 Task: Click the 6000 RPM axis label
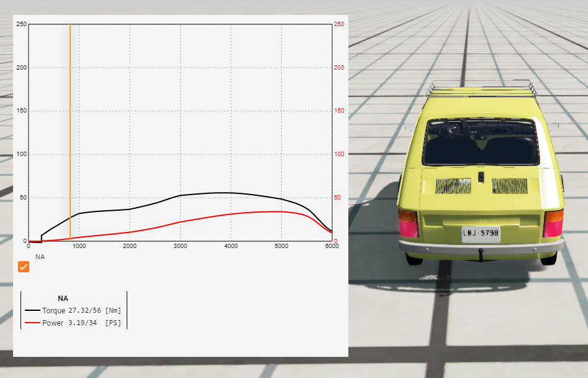point(332,246)
